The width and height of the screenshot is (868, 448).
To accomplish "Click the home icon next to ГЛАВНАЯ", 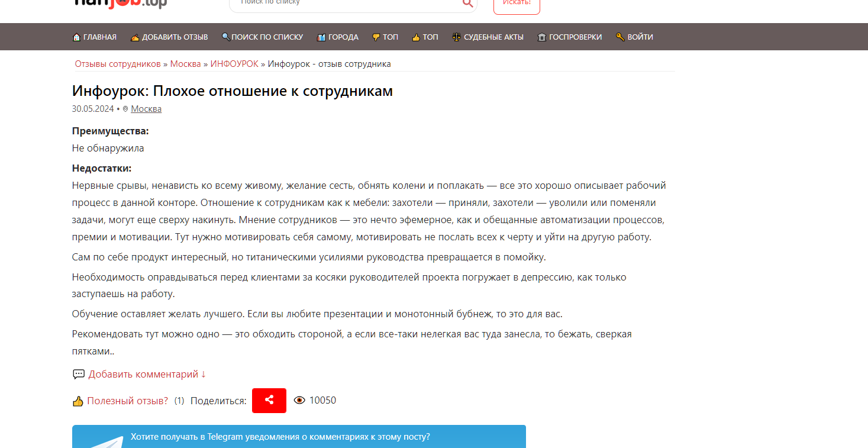I will (76, 37).
